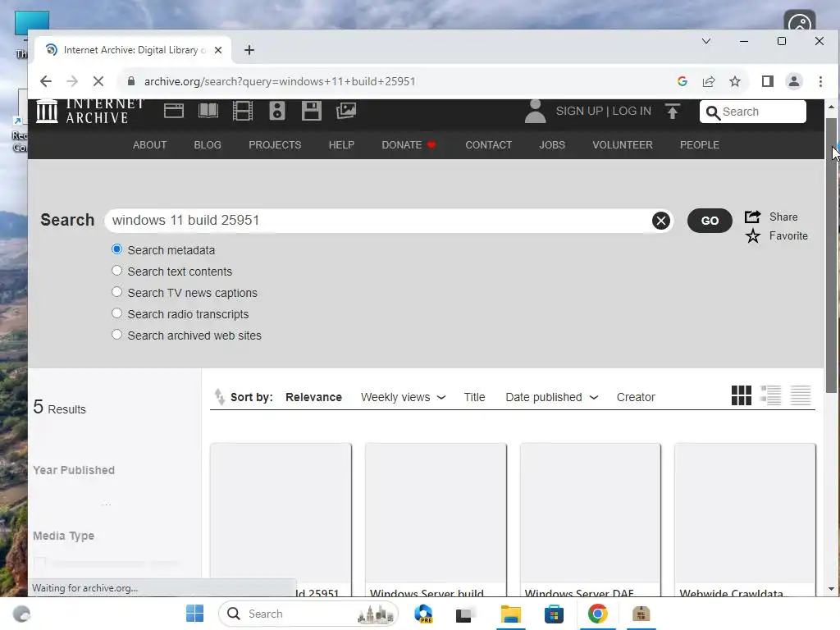
Task: Open PROJECTS in navigation bar
Action: pyautogui.click(x=275, y=144)
